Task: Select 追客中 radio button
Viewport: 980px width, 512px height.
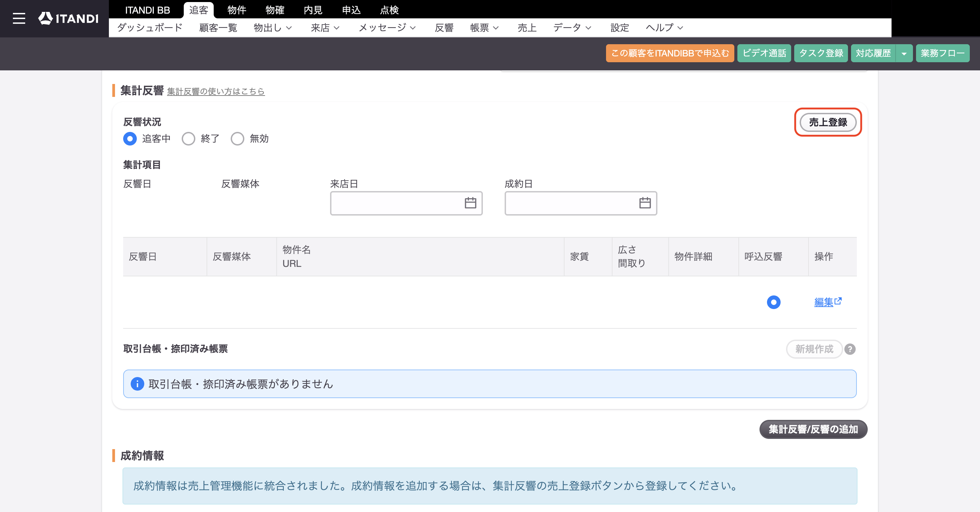Action: coord(130,139)
